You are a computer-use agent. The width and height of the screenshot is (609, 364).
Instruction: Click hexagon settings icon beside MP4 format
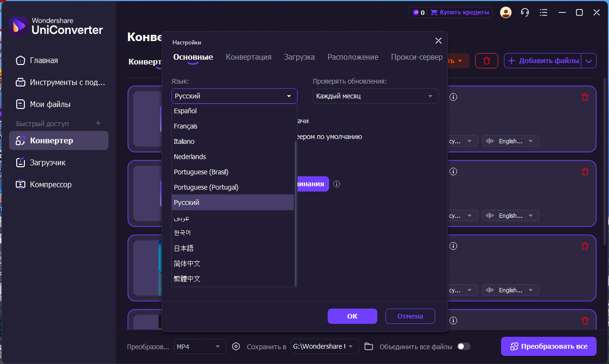click(235, 347)
